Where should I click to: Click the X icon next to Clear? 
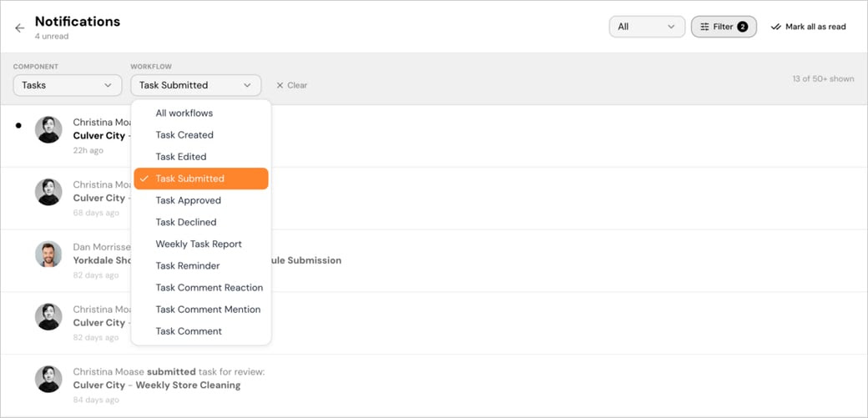click(280, 85)
